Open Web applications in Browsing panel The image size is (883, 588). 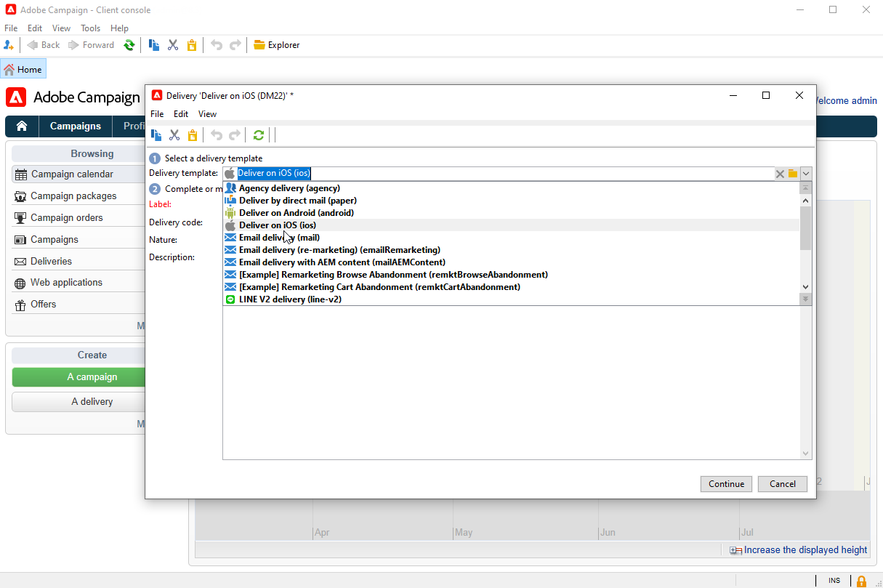click(78, 283)
